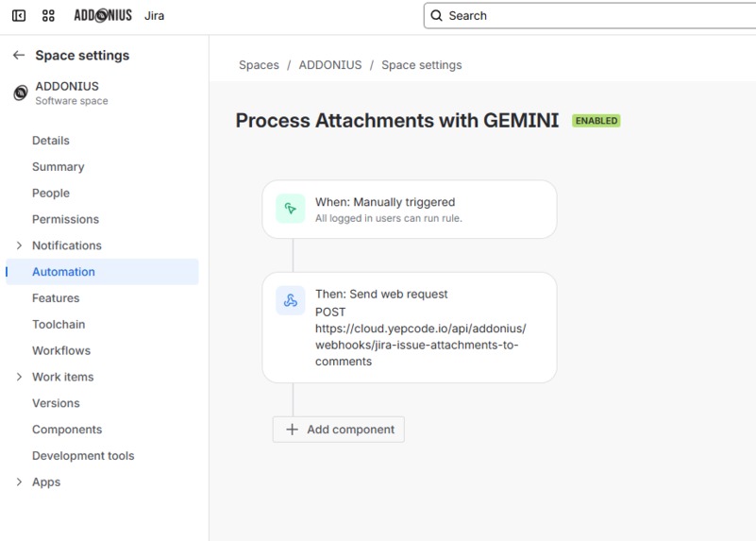Click the manual trigger cursor icon
This screenshot has width=756, height=541.
tap(291, 209)
